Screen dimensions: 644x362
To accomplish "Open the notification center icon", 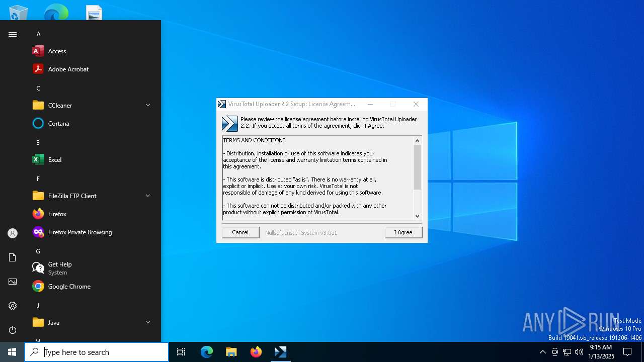I will click(627, 352).
